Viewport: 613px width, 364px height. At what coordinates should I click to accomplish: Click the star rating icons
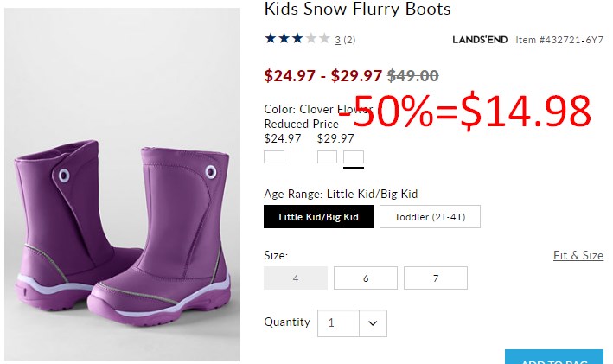(297, 38)
